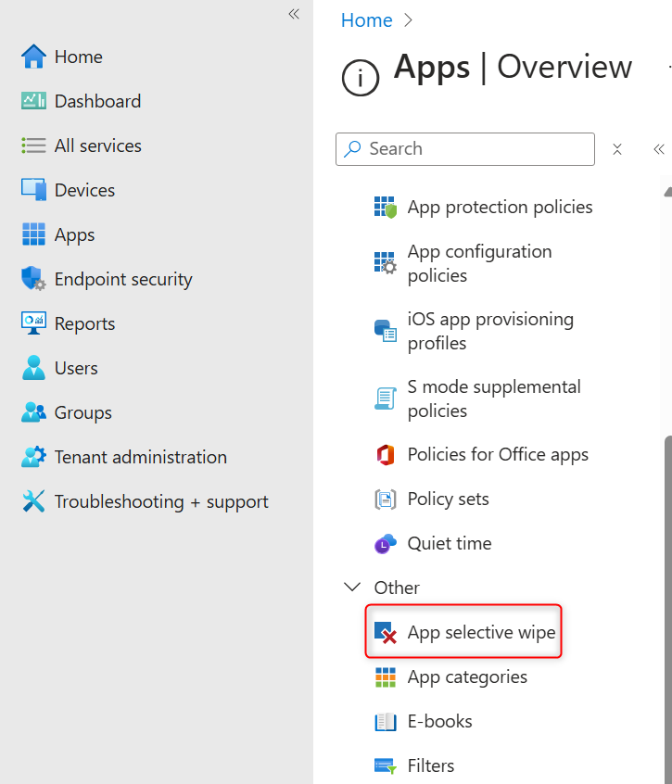The height and width of the screenshot is (784, 672).
Task: Select the Dashboard icon
Action: pos(32,101)
